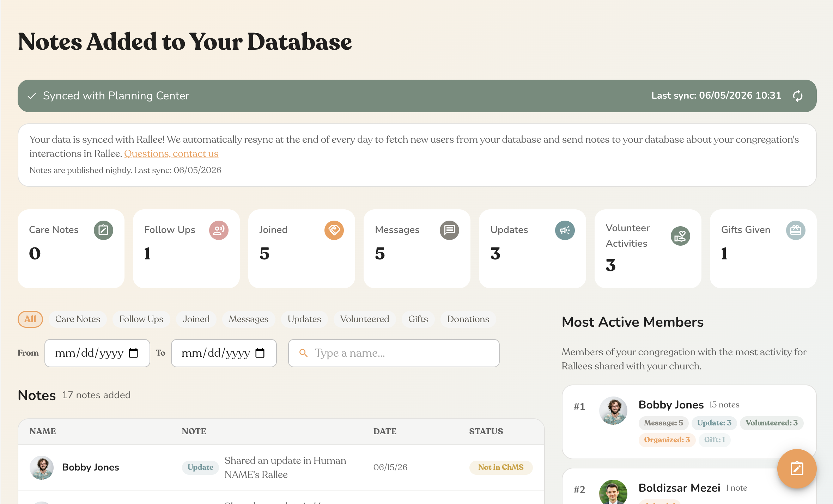The width and height of the screenshot is (833, 504).
Task: Select the Messages filter tab
Action: 248,319
